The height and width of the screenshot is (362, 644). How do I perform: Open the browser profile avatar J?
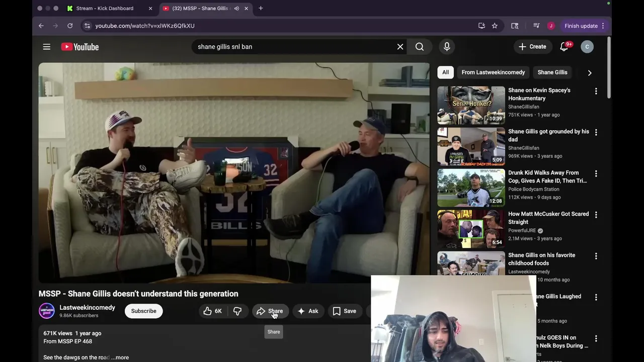coord(551,26)
